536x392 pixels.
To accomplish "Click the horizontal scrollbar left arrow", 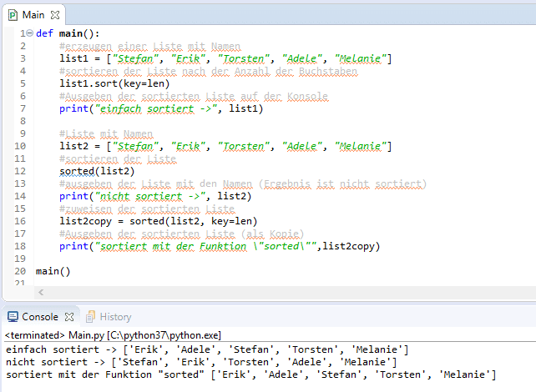I will pyautogui.click(x=41, y=292).
